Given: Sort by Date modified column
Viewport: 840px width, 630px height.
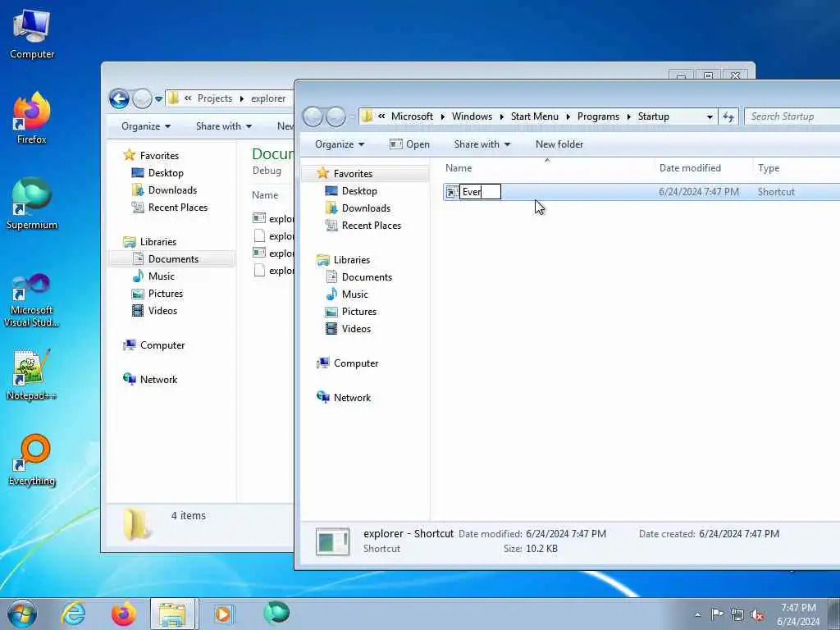Looking at the screenshot, I should [703, 168].
